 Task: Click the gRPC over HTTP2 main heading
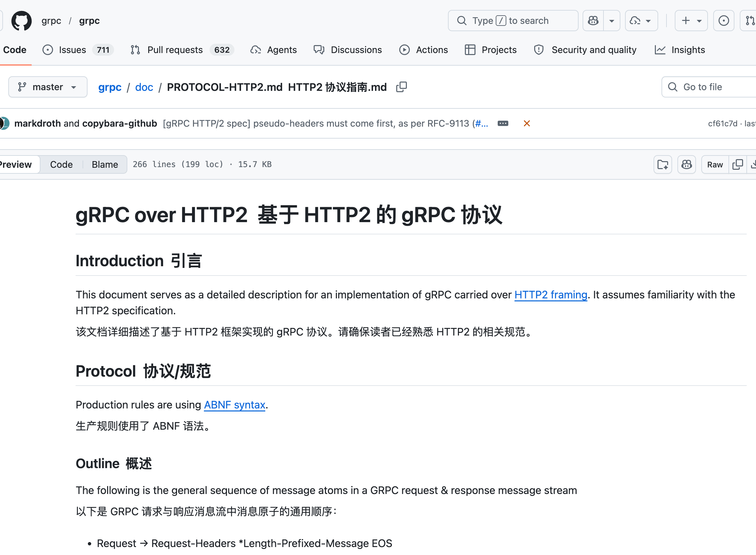point(288,215)
